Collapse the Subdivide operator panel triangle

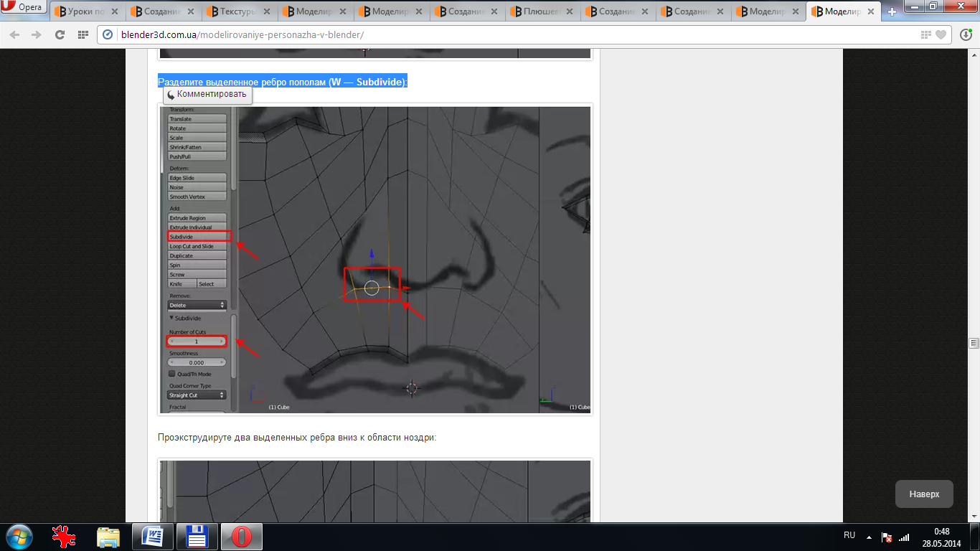171,318
